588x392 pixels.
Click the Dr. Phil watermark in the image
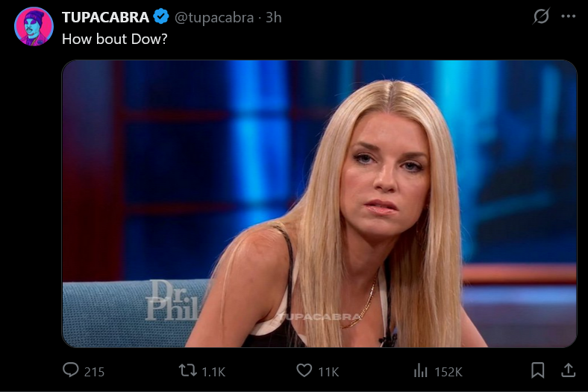(172, 300)
